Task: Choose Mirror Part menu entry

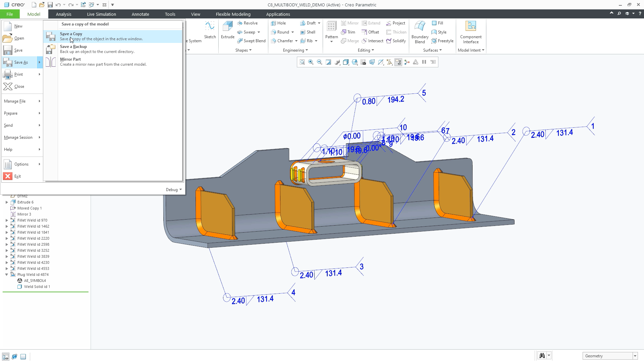Action: pyautogui.click(x=113, y=62)
